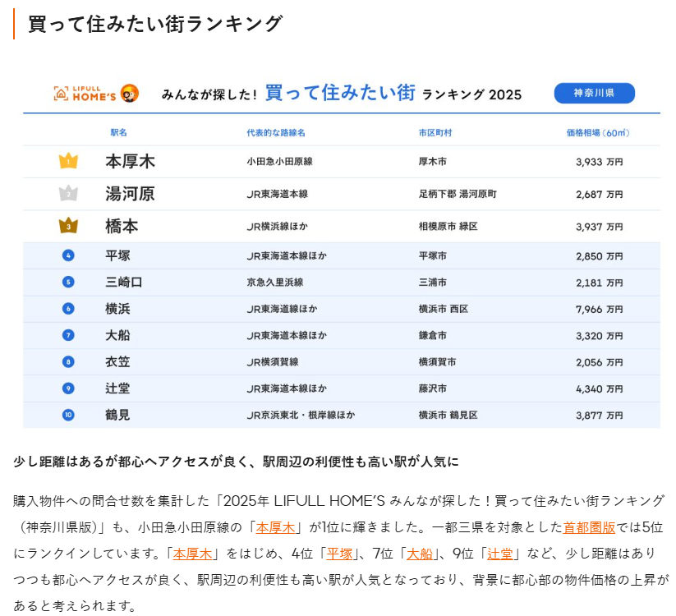
Task: Click the 神奈川県 blue pill button
Action: [x=594, y=93]
